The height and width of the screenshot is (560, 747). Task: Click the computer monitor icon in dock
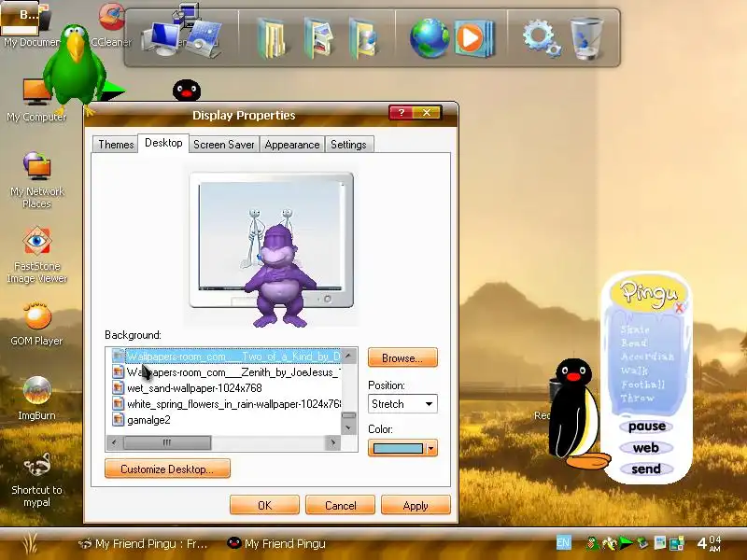coord(161,39)
